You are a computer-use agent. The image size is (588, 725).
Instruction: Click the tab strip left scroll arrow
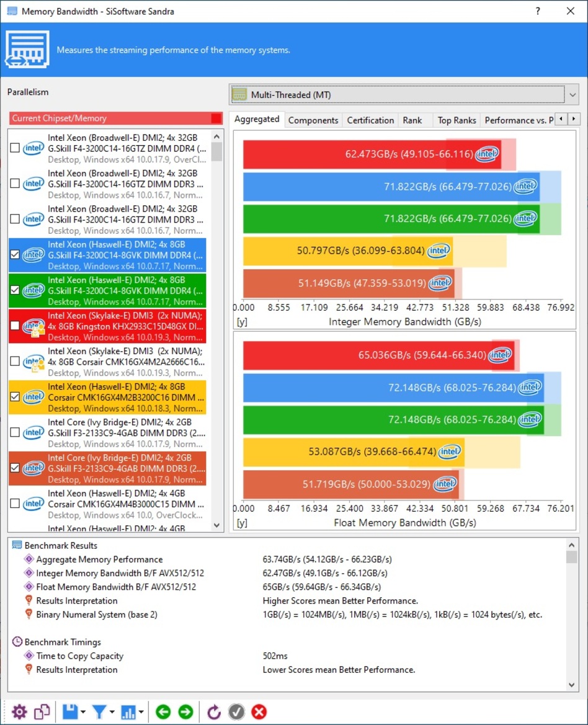(561, 119)
